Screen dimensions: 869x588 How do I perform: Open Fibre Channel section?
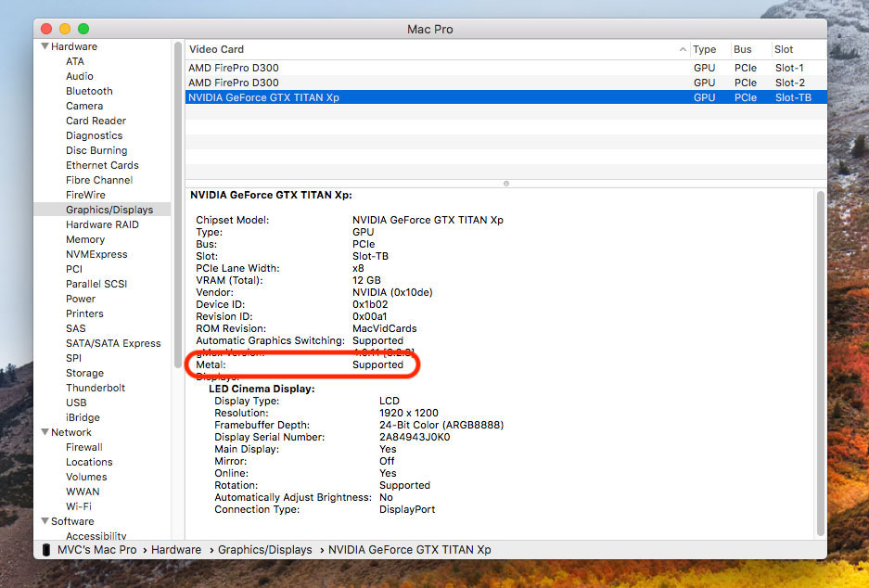[99, 180]
